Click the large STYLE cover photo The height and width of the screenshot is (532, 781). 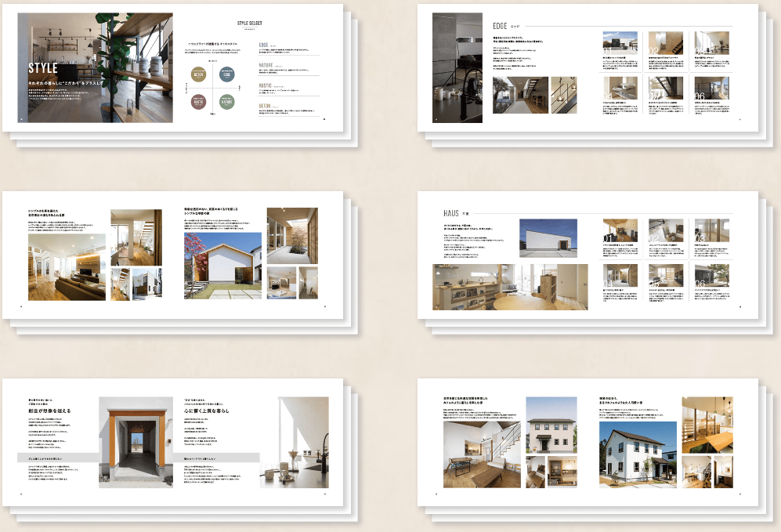click(x=96, y=67)
